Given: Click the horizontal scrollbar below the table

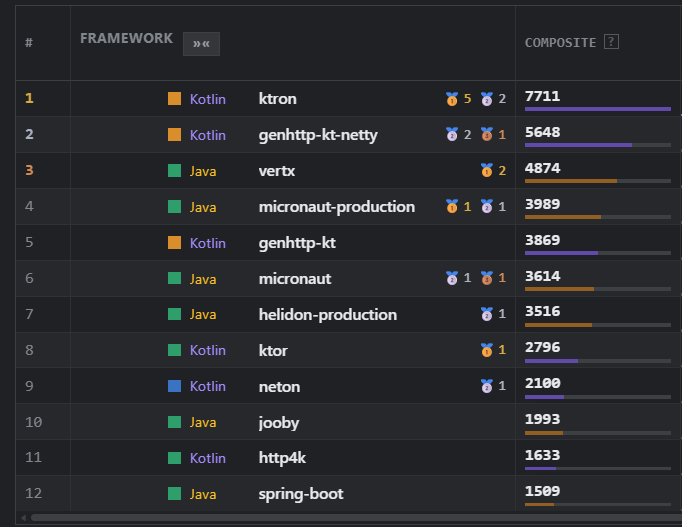Looking at the screenshot, I should point(356,518).
